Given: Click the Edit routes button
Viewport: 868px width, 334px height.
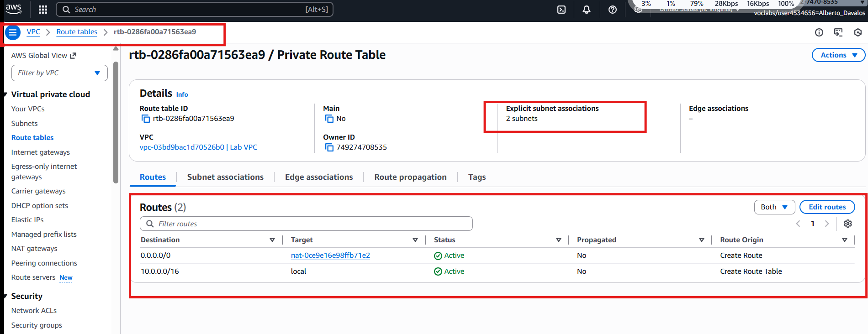Looking at the screenshot, I should [x=827, y=207].
